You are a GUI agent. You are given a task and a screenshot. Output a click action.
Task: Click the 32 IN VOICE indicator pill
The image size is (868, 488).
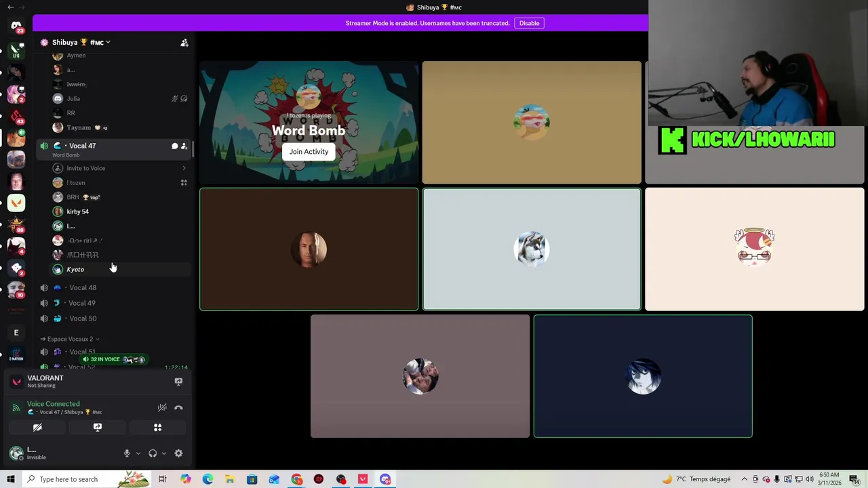click(x=114, y=359)
